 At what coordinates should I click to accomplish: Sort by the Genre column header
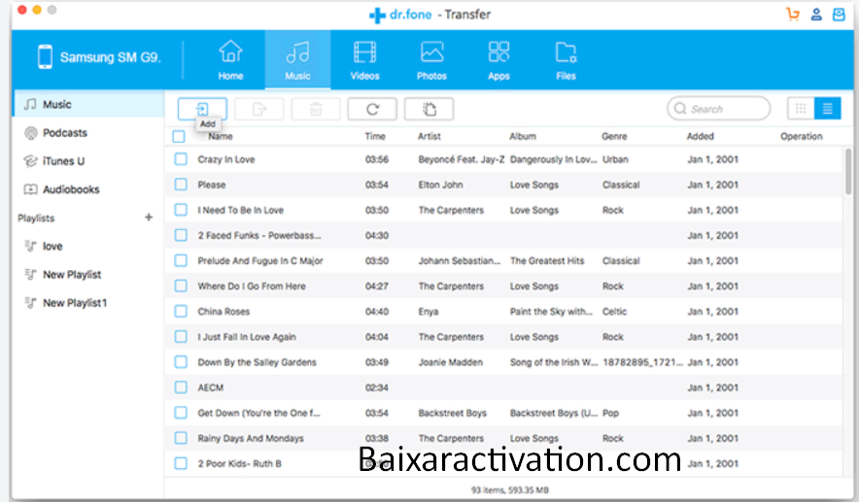click(614, 136)
